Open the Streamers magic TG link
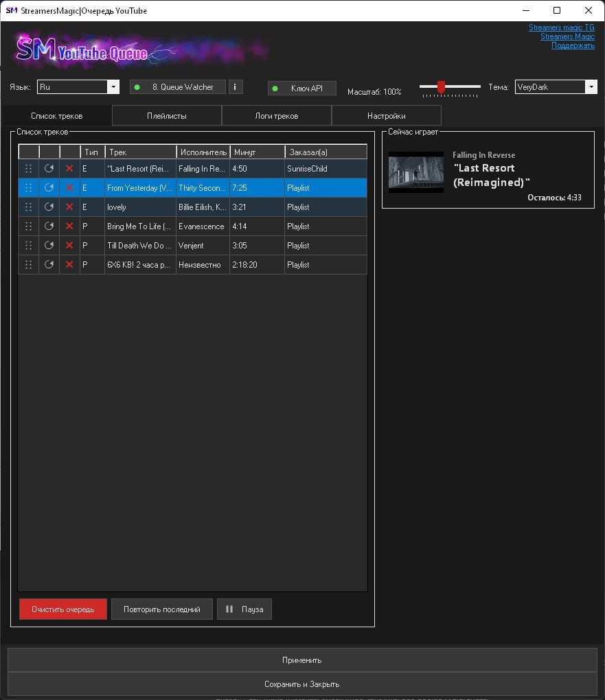The height and width of the screenshot is (700, 605). (x=561, y=27)
